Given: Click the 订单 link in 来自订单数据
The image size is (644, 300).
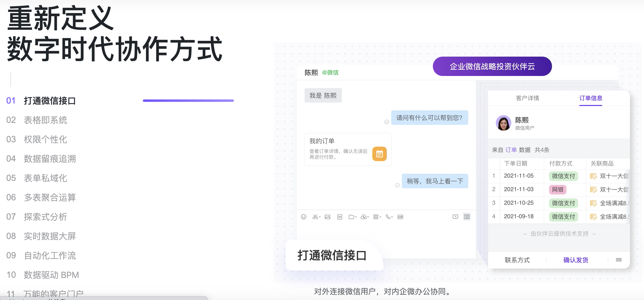Looking at the screenshot, I should pos(511,150).
